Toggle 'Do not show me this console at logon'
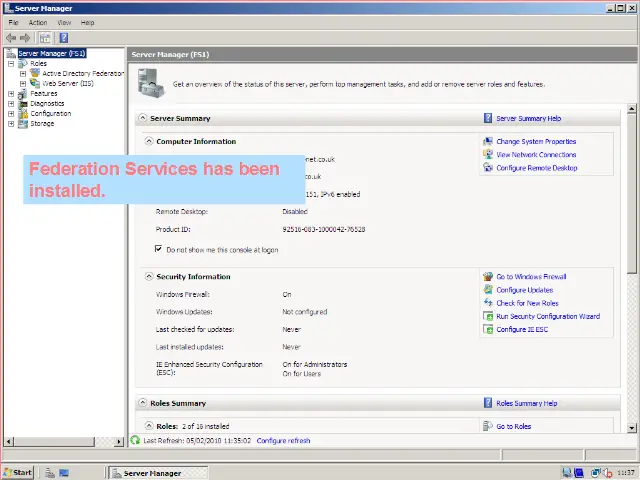 point(158,249)
